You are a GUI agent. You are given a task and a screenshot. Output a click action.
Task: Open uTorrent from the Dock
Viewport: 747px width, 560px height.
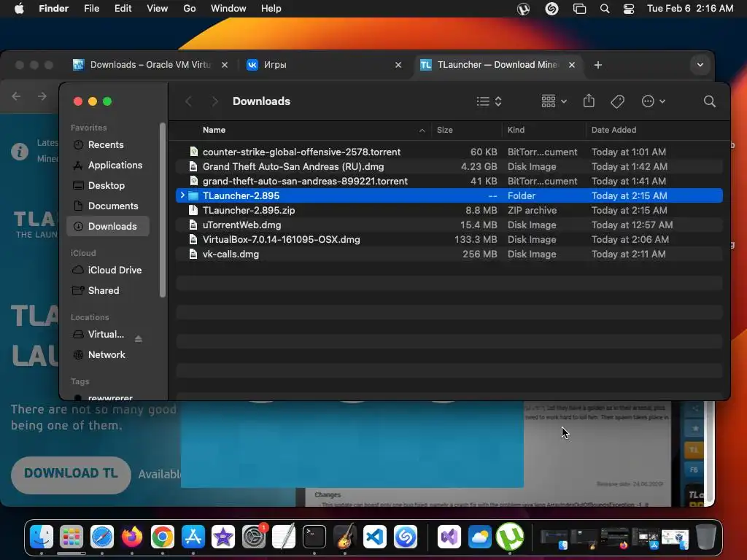(x=510, y=537)
